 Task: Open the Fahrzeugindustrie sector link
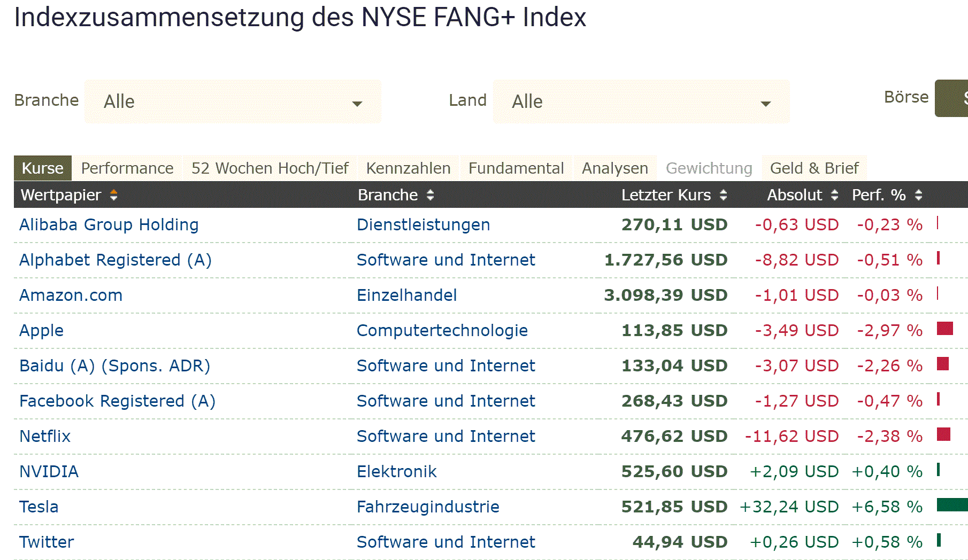pyautogui.click(x=428, y=507)
